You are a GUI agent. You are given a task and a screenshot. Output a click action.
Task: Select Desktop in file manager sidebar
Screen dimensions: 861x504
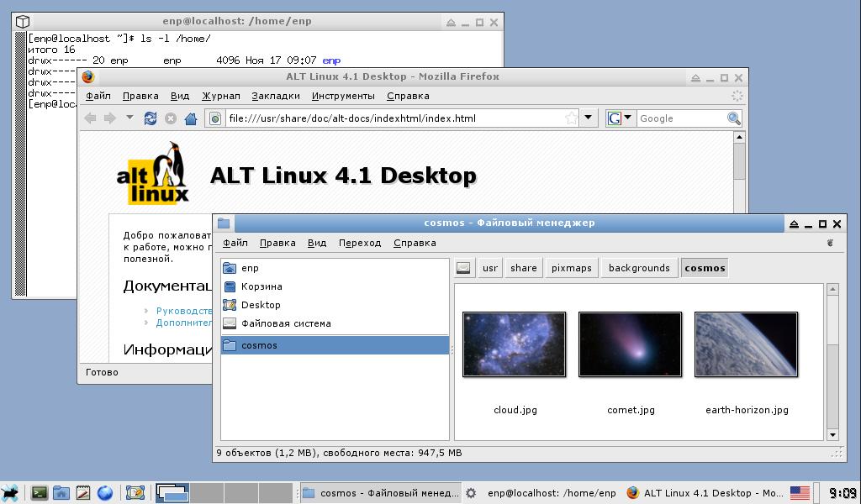click(335, 305)
